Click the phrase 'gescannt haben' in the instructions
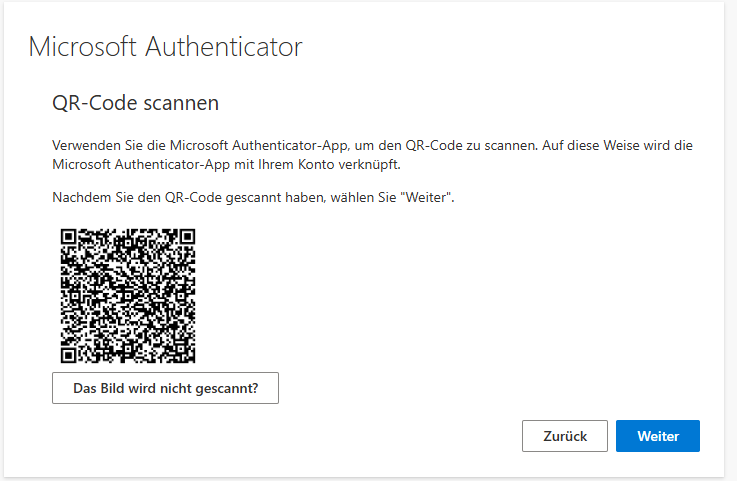 [275, 198]
